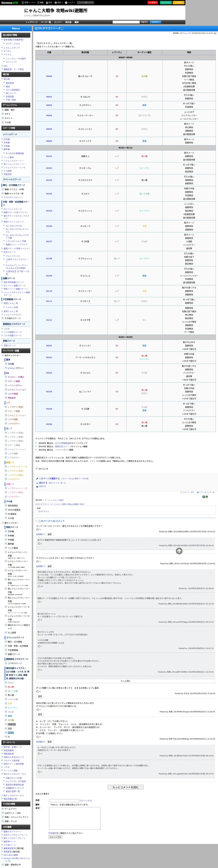The image size is (218, 868).
Task: Like the ずっと飛脚くらい強いの comment
Action: (37, 692)
